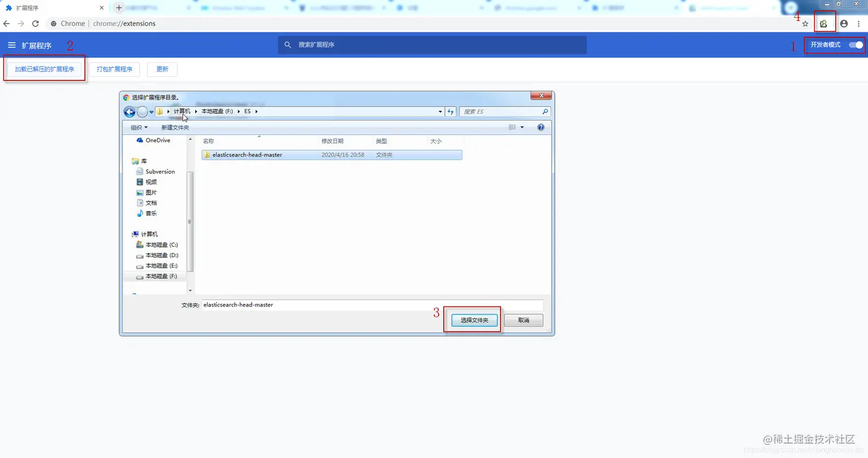Open the elasticsearch-head extension icon in toolbar
The width and height of the screenshot is (868, 458).
[x=824, y=24]
